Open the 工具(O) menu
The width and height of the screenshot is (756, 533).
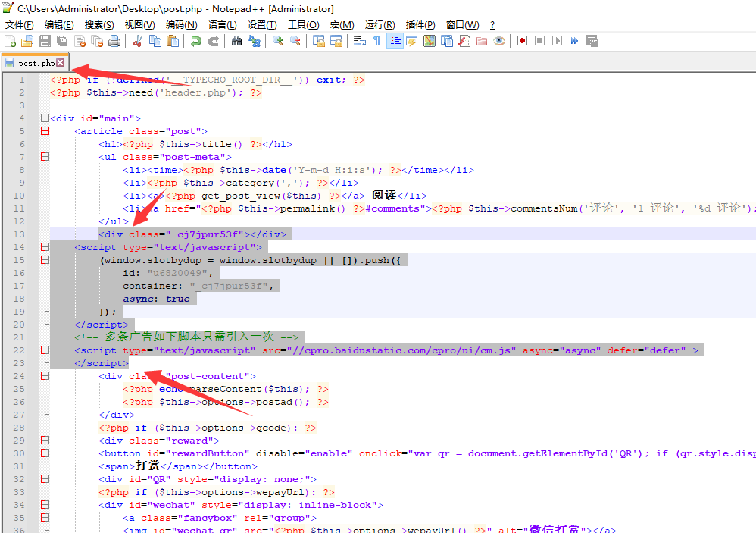(304, 24)
